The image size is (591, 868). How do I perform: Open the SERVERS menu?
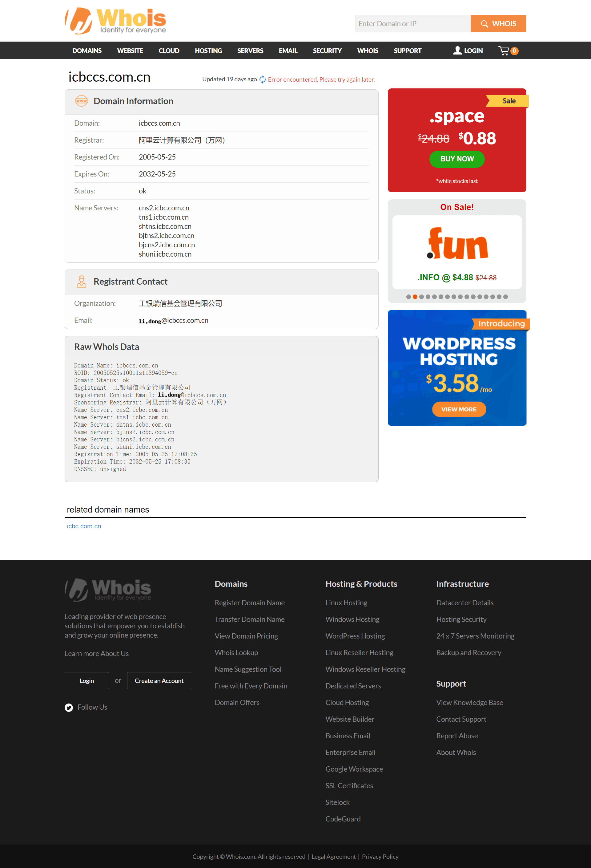click(x=250, y=51)
